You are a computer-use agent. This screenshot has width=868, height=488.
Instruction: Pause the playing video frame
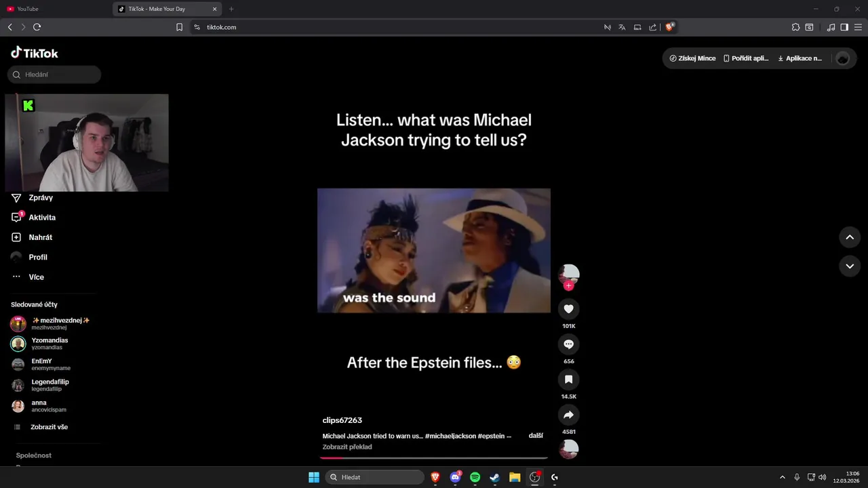coord(434,250)
